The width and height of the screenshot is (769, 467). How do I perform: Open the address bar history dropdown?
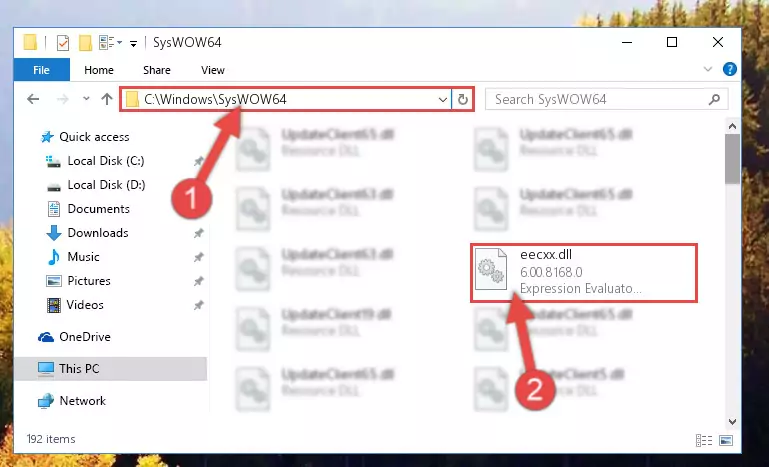tap(442, 100)
